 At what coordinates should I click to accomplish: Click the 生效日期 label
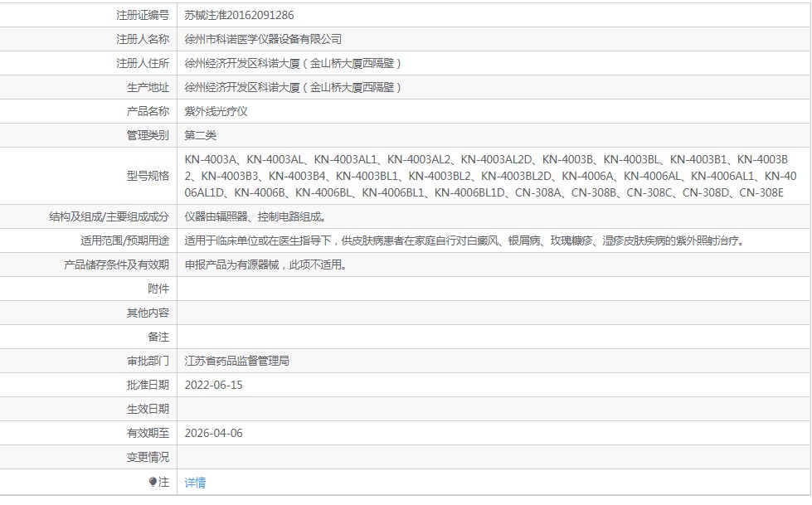148,409
